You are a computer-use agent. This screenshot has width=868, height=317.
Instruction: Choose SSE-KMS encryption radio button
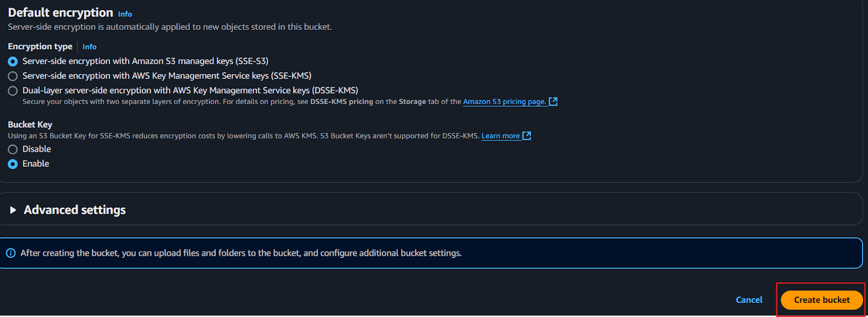click(x=12, y=76)
